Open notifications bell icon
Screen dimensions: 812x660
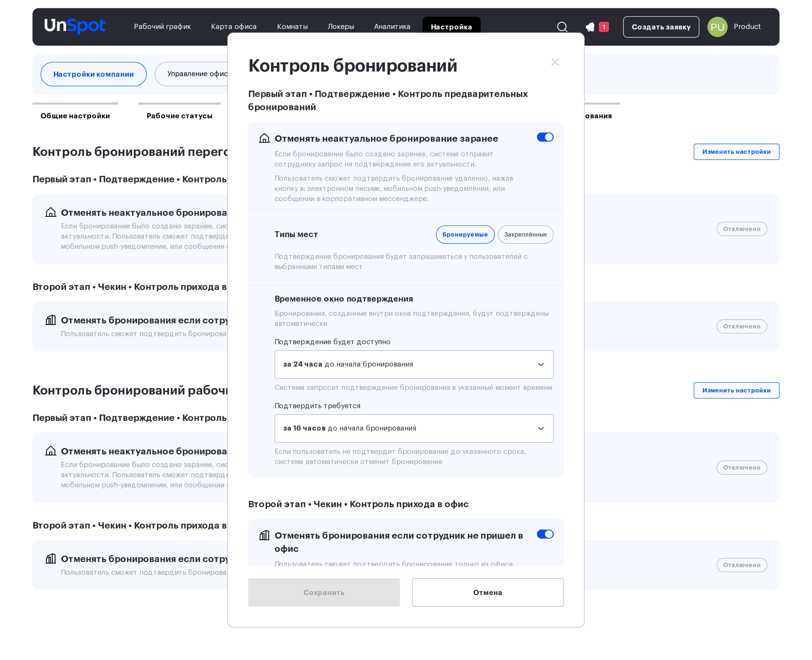(590, 27)
